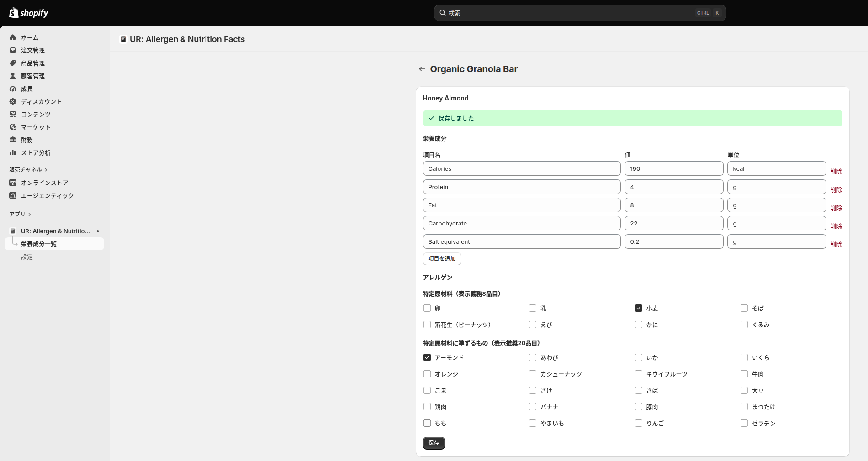Select 栄養成分一覧 in the sidebar

point(54,244)
